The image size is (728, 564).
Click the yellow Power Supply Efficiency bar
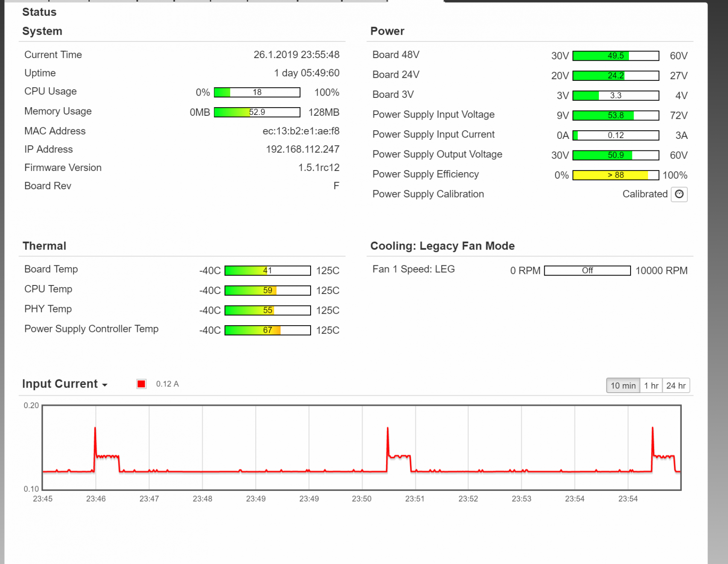pos(616,175)
